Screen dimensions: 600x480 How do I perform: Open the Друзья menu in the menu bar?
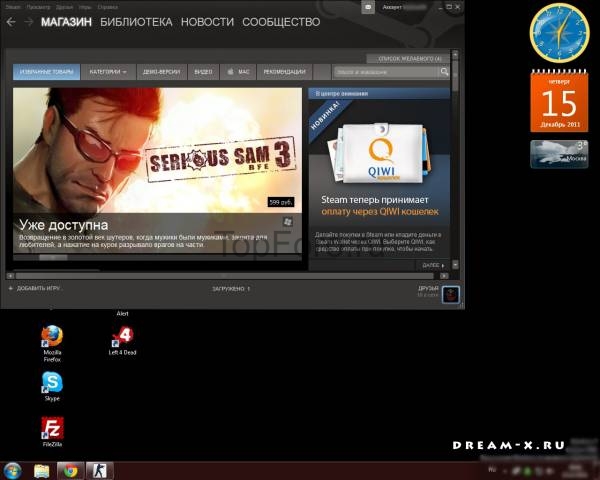click(x=64, y=7)
